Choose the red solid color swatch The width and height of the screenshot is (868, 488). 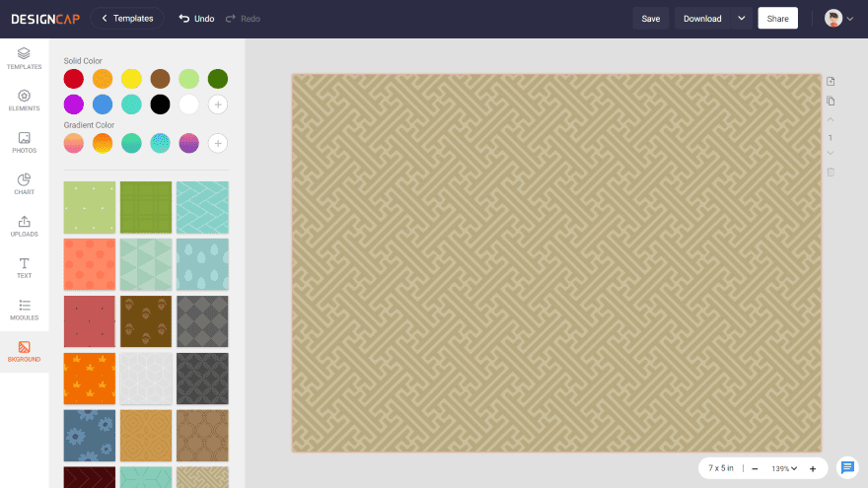click(74, 79)
